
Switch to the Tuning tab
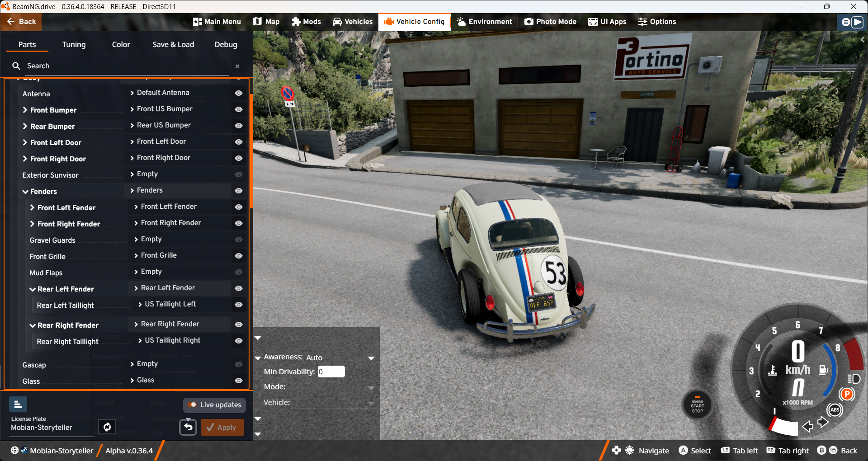click(74, 44)
